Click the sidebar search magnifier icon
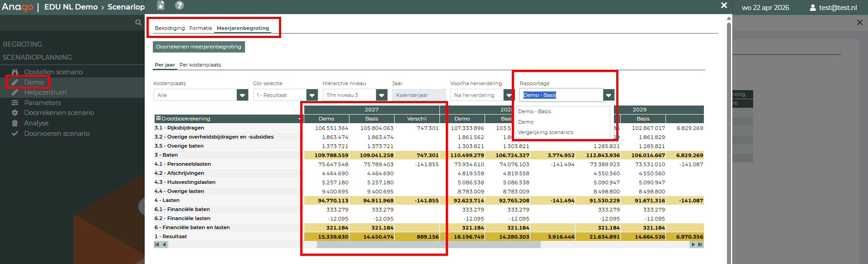The height and width of the screenshot is (264, 868). [138, 23]
